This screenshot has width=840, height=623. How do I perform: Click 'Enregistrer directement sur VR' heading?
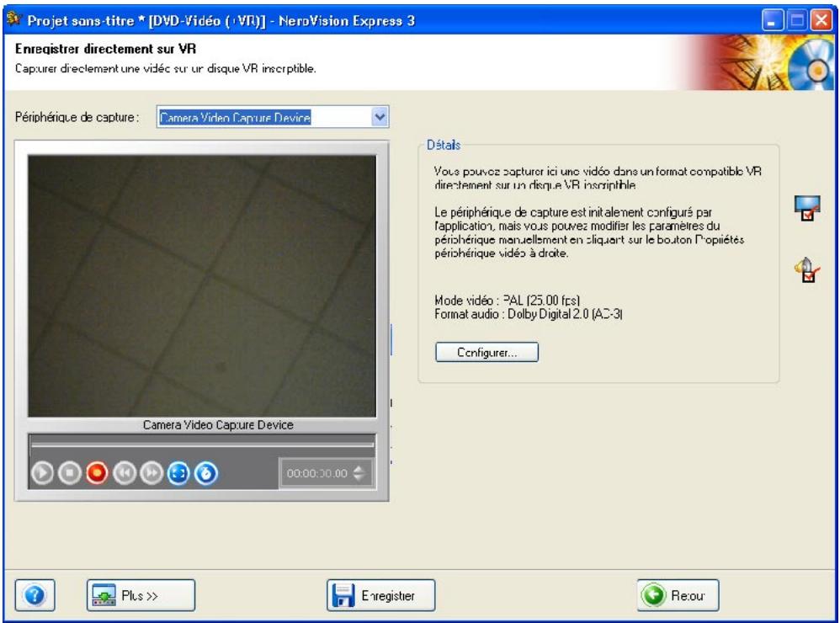(x=105, y=49)
